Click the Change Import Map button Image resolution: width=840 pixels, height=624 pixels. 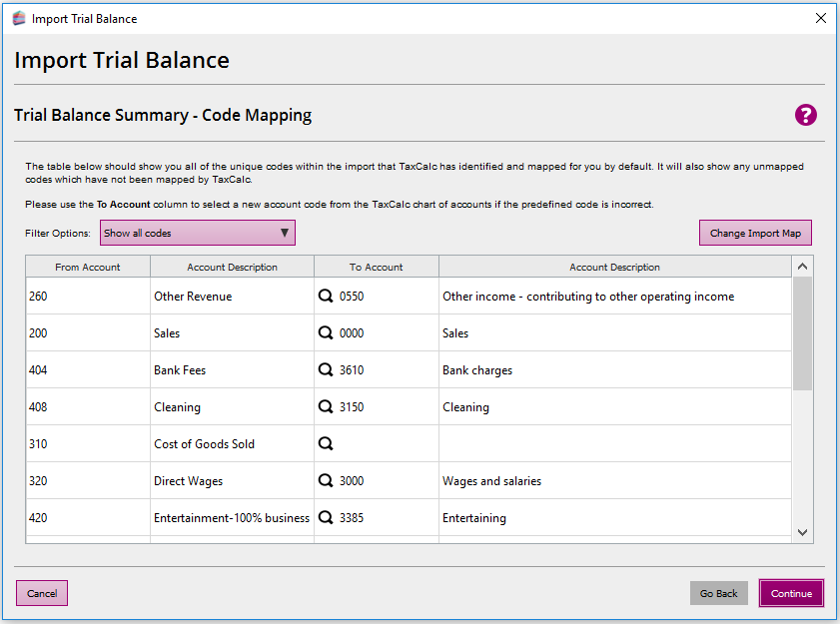tap(755, 233)
